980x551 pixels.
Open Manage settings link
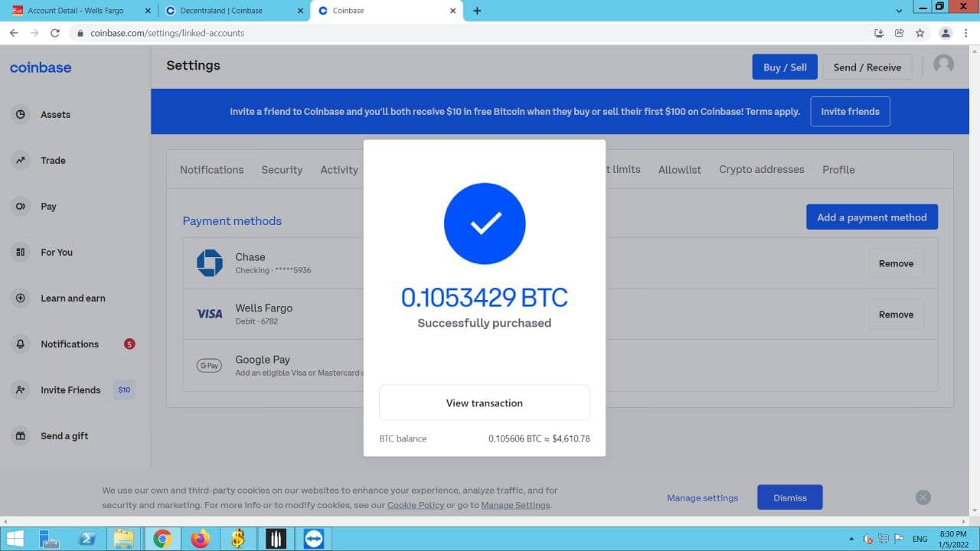(x=702, y=497)
